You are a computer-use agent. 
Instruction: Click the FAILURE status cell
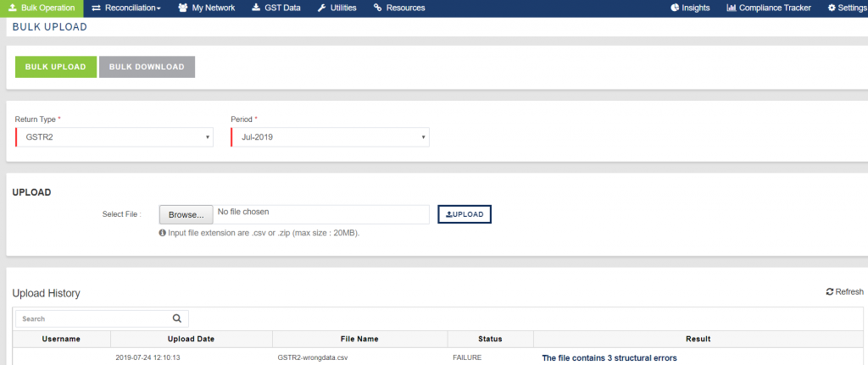click(467, 358)
